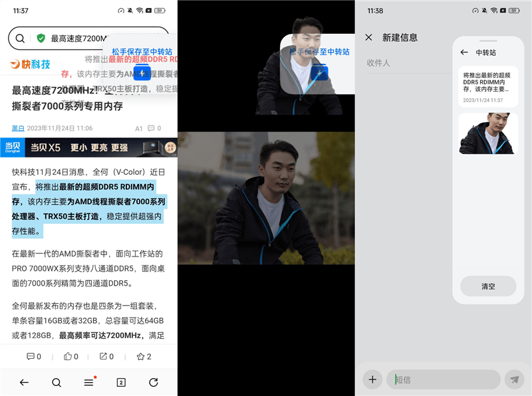532x396 pixels.
Task: Tap the article title 撕裂者7000系列专用内存
Action: coord(67,106)
